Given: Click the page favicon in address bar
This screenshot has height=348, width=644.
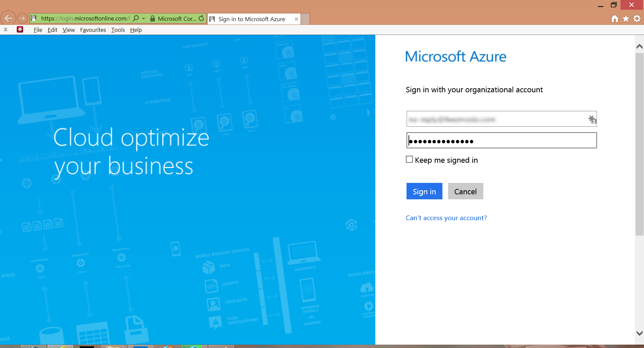Looking at the screenshot, I should [x=34, y=18].
